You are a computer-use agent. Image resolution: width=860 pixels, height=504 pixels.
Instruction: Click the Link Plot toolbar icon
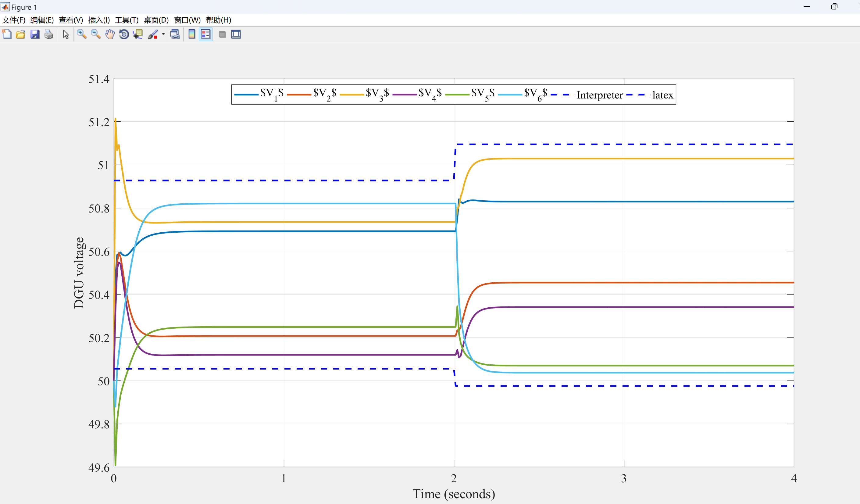pos(175,34)
